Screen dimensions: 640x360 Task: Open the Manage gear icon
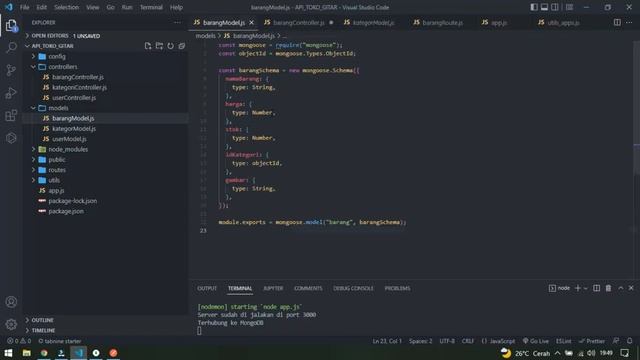(11, 324)
